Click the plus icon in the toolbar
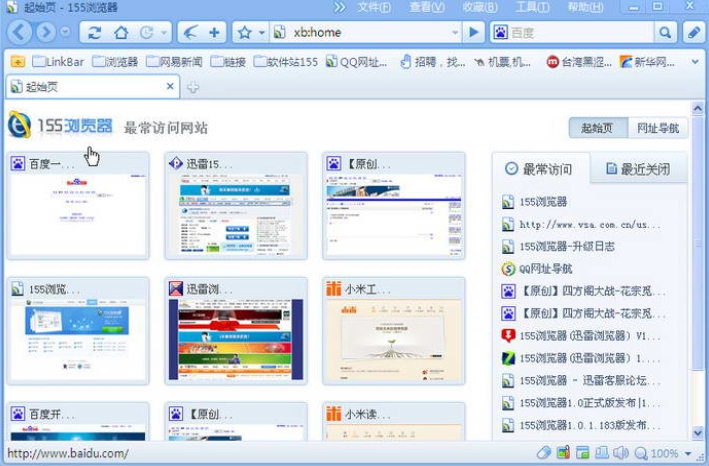The image size is (709, 466). (x=214, y=33)
